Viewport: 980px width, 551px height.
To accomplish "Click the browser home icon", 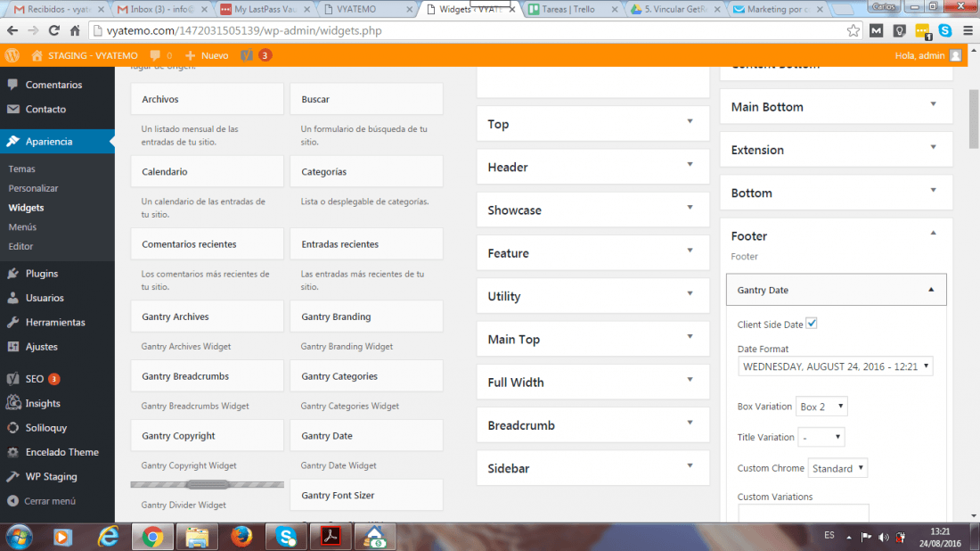I will tap(74, 30).
